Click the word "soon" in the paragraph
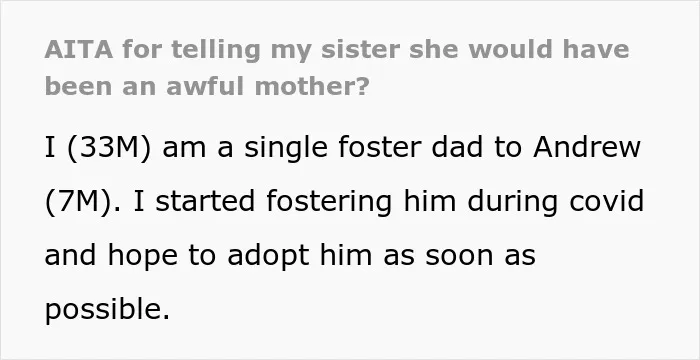Viewport: 700px width, 360px height. [459, 257]
